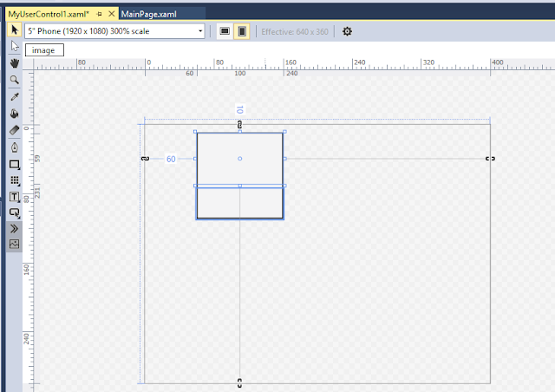Select the Image control tool

pos(15,244)
